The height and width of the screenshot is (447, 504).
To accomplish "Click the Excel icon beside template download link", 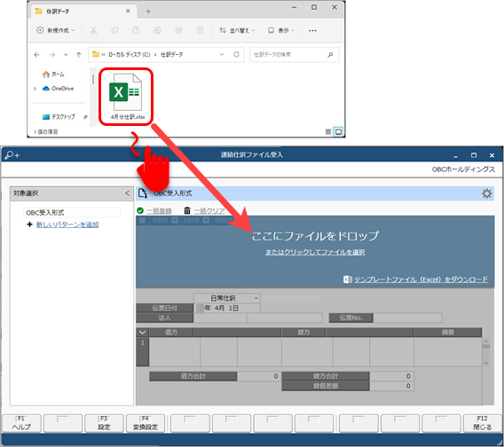I will [x=348, y=279].
